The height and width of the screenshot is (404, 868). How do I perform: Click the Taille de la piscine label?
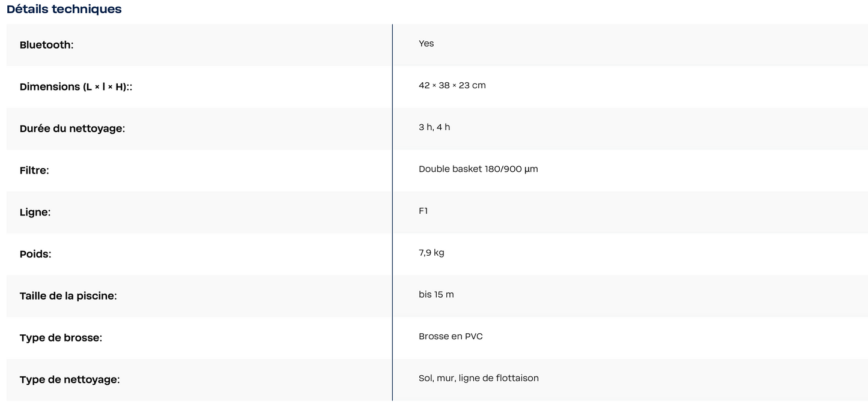coord(68,296)
